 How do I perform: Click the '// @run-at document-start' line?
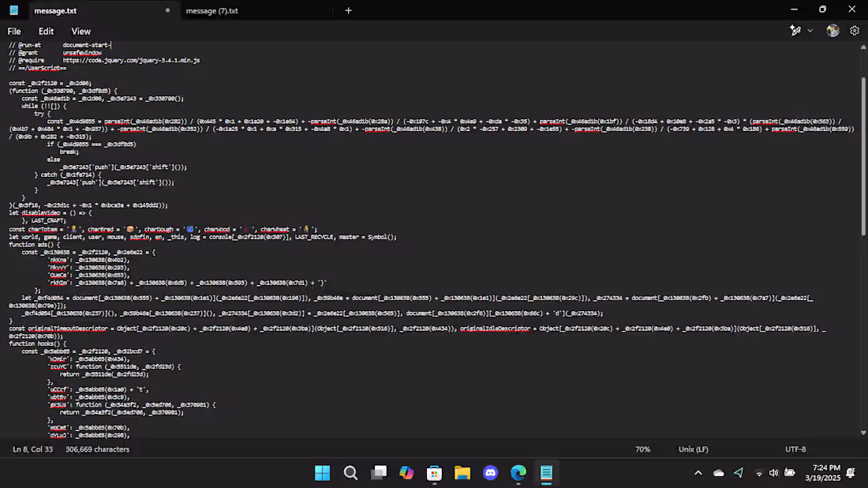60,45
